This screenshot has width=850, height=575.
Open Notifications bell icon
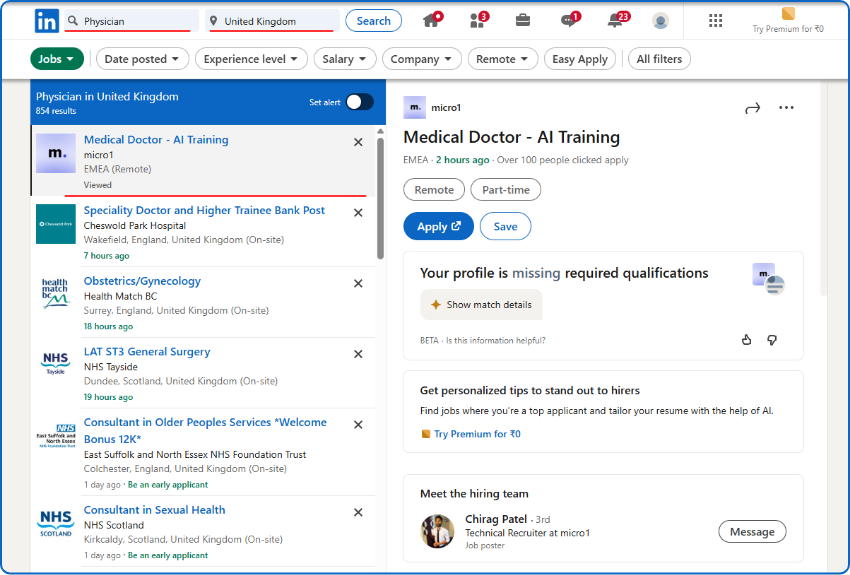coord(616,21)
